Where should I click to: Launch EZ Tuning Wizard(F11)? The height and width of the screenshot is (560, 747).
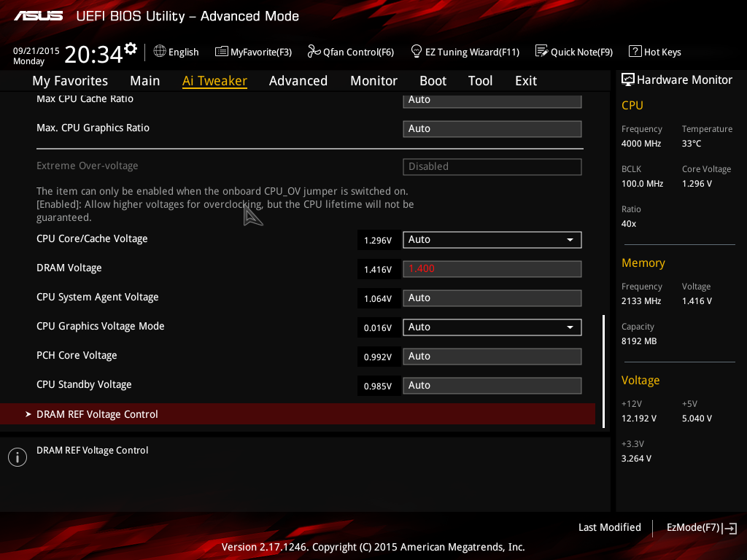[472, 52]
